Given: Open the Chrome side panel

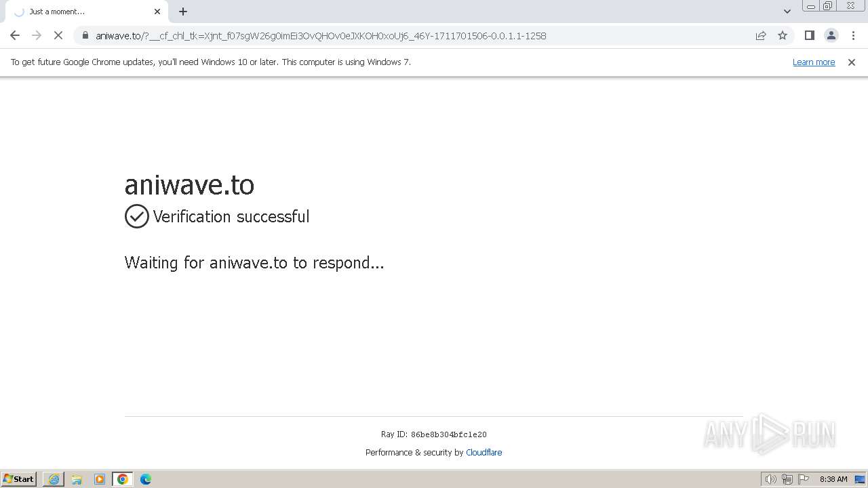Looking at the screenshot, I should [x=809, y=35].
